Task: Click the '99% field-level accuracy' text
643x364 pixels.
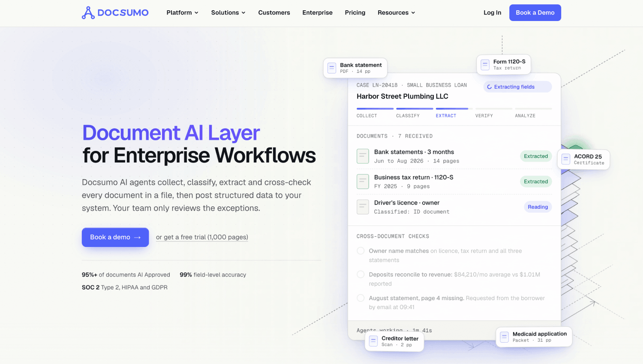Action: tap(213, 275)
